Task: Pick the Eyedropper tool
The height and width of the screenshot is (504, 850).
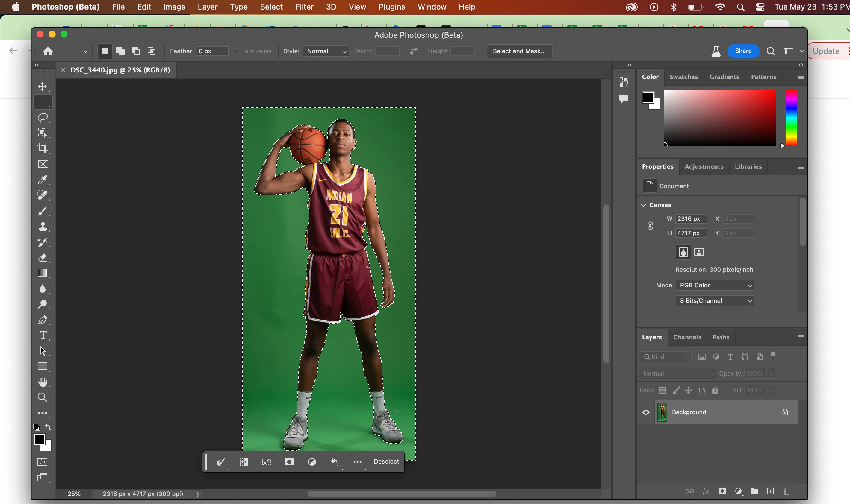Action: click(x=43, y=180)
